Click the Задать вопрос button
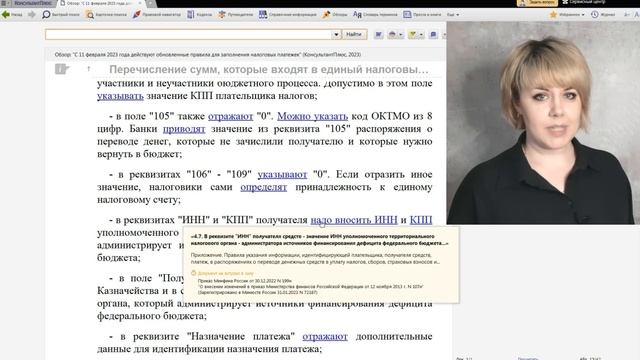640x360 pixels. 537,2
